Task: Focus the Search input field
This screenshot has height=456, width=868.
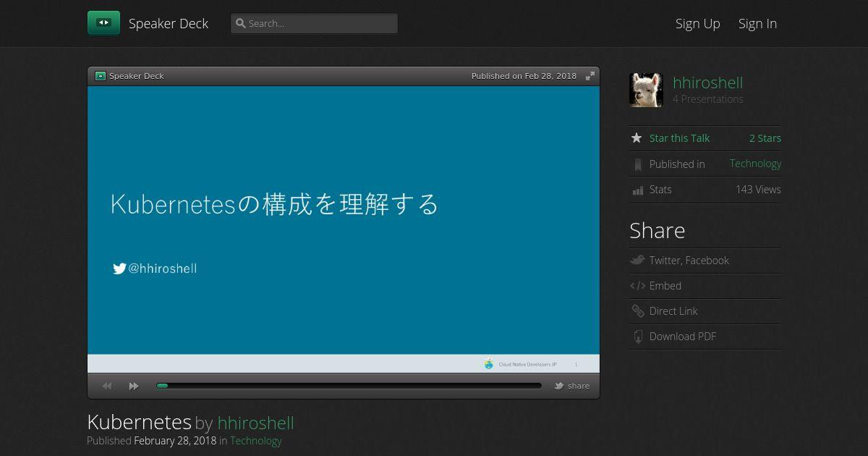Action: click(x=314, y=23)
